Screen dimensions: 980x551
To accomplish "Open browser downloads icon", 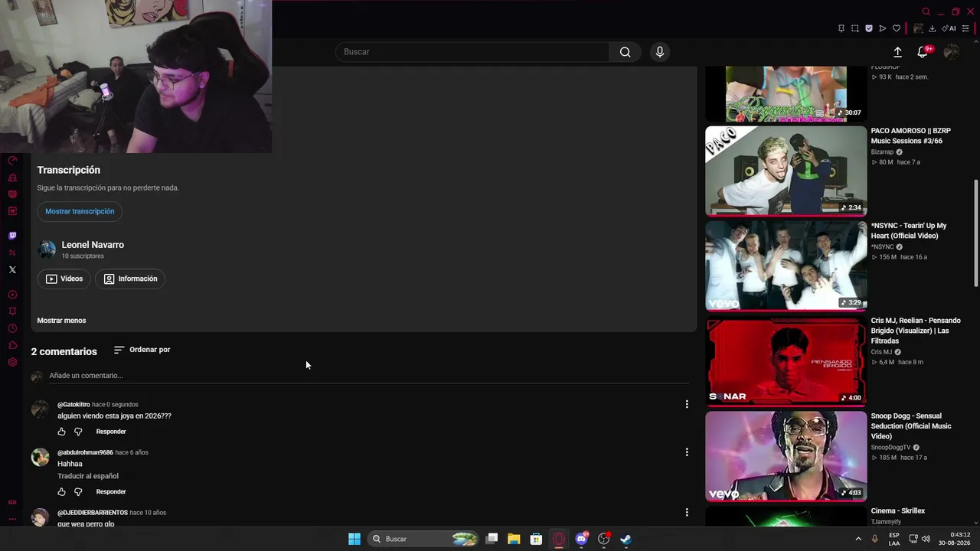I will [932, 28].
